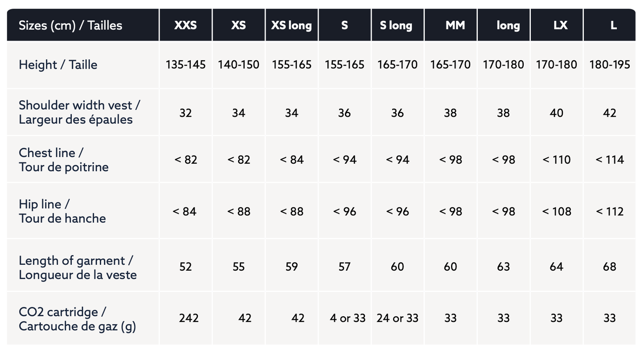
Task: Select the CO2 cartridge row label
Action: [77, 319]
